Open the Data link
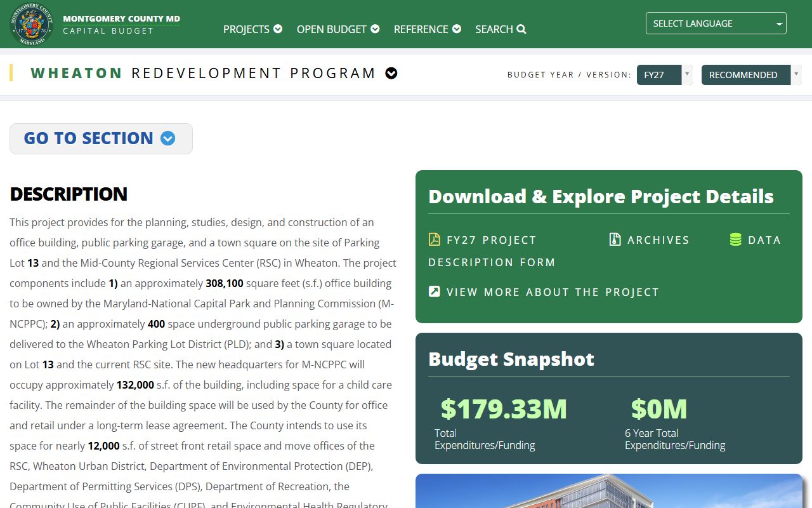 [755, 240]
